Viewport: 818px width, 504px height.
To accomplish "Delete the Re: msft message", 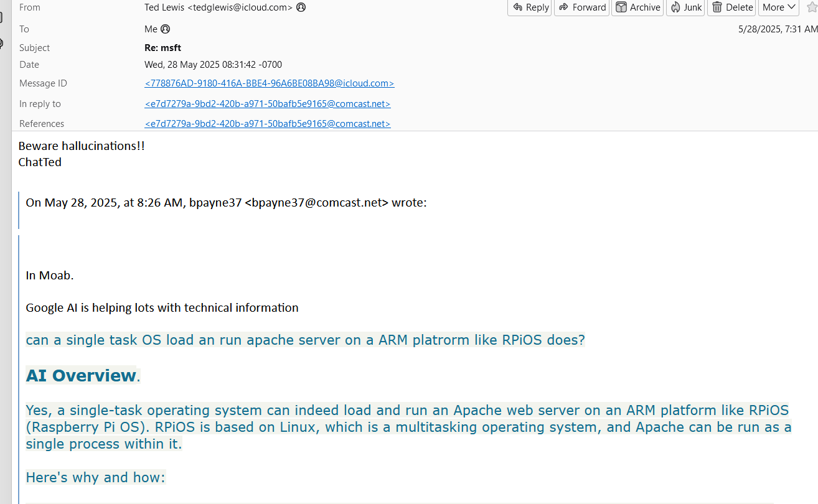I will pos(732,7).
